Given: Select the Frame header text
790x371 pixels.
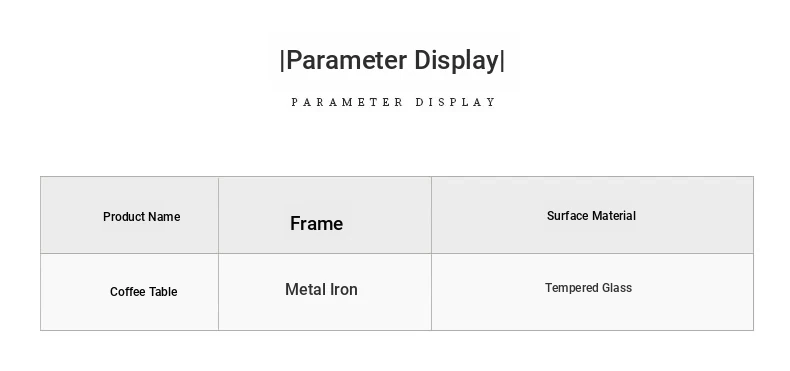Looking at the screenshot, I should (x=316, y=223).
